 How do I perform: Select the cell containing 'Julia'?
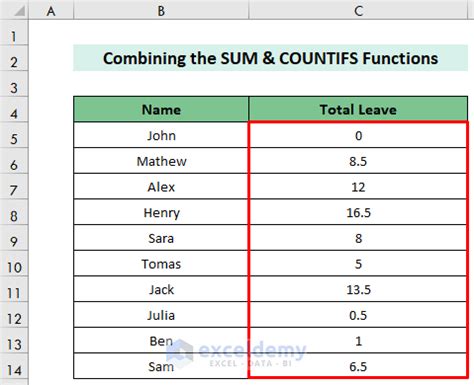tap(161, 315)
